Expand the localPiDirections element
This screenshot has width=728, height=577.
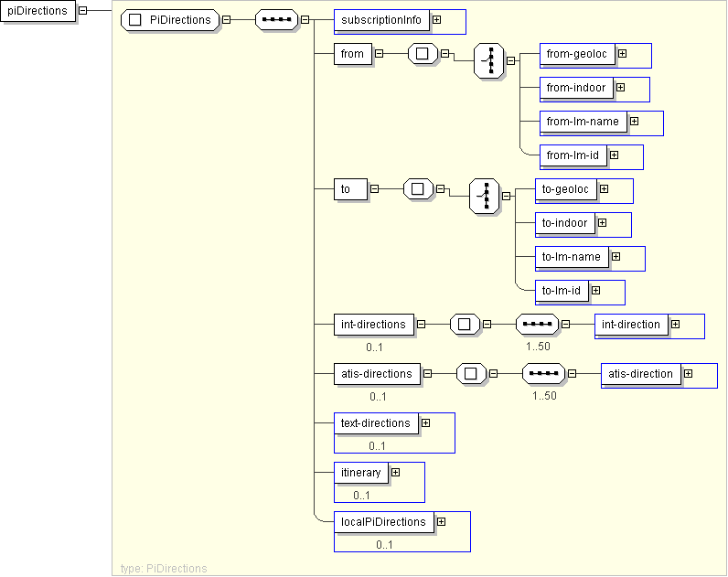[441, 521]
